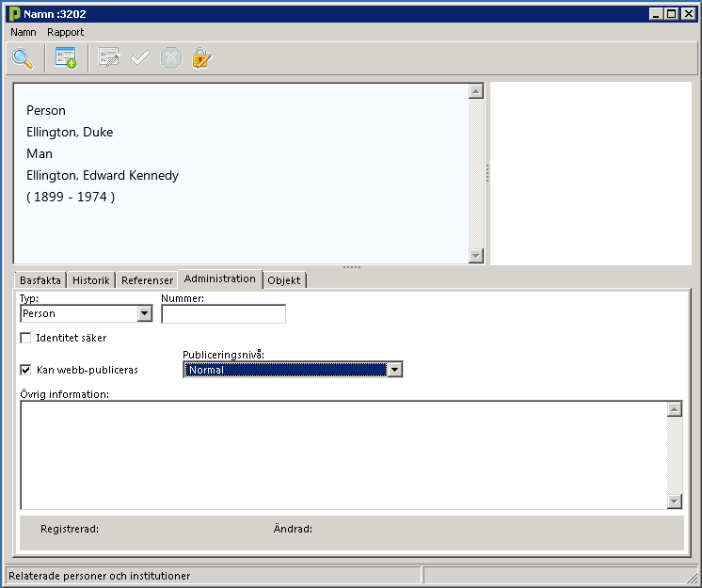Switch to the Referenser tab

coord(147,280)
